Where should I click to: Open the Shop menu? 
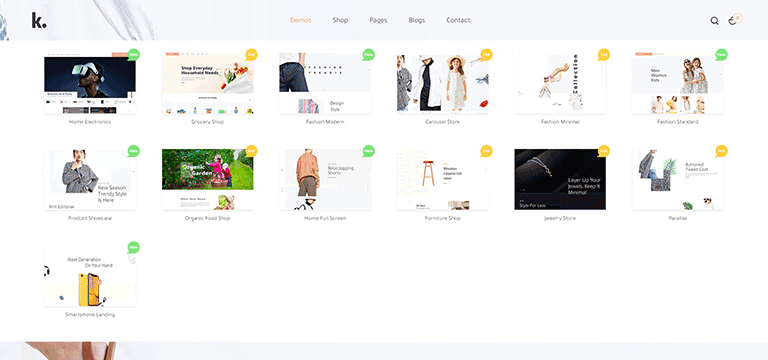pyautogui.click(x=340, y=20)
